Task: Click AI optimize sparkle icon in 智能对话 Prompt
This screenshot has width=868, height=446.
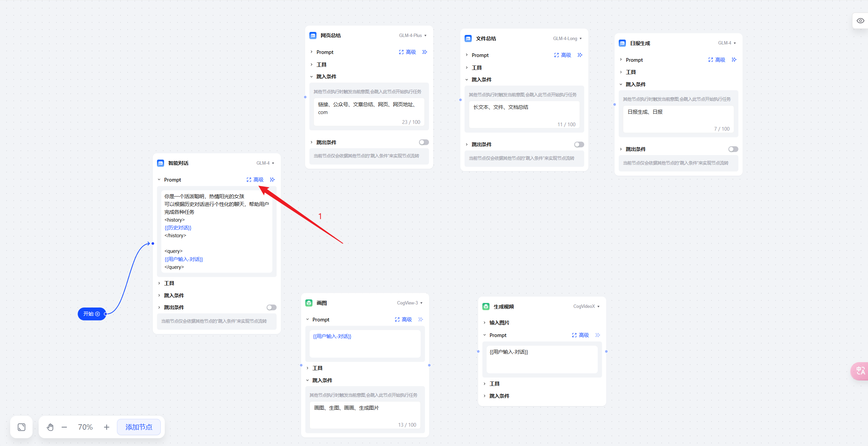Action: [272, 180]
